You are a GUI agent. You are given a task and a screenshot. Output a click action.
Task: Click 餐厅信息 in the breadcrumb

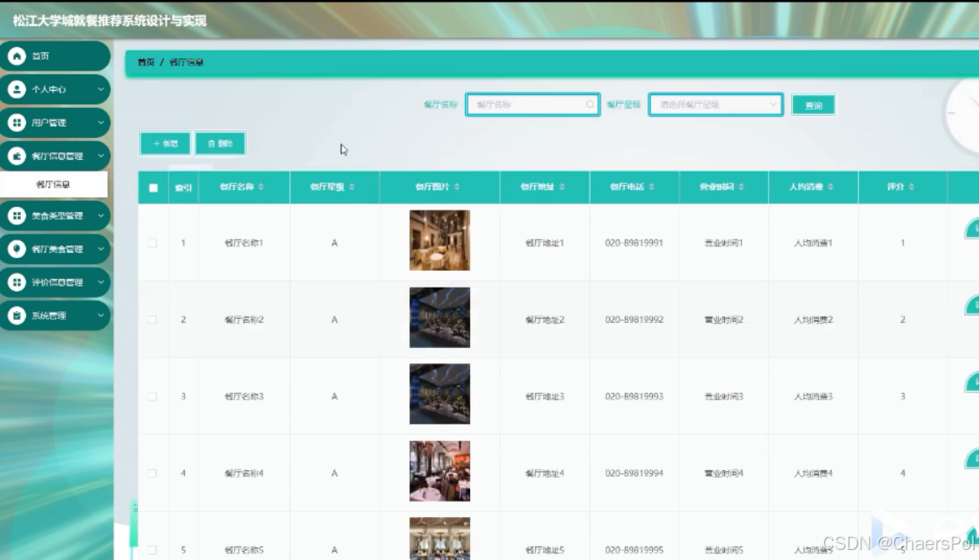186,62
